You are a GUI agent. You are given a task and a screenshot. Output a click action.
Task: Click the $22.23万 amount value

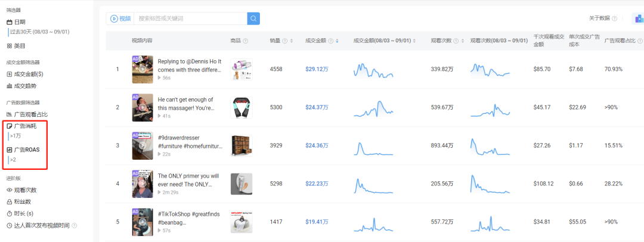(x=317, y=184)
